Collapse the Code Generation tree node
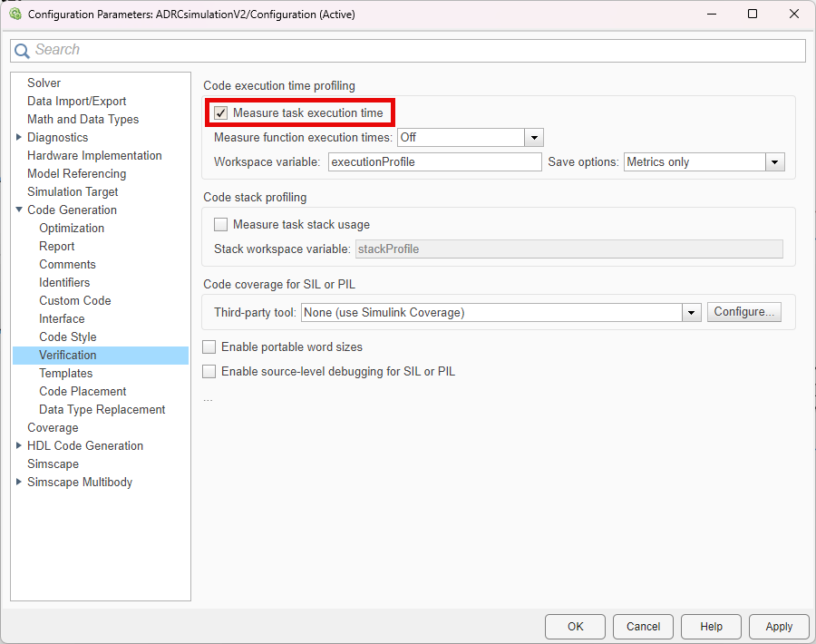 pyautogui.click(x=20, y=210)
